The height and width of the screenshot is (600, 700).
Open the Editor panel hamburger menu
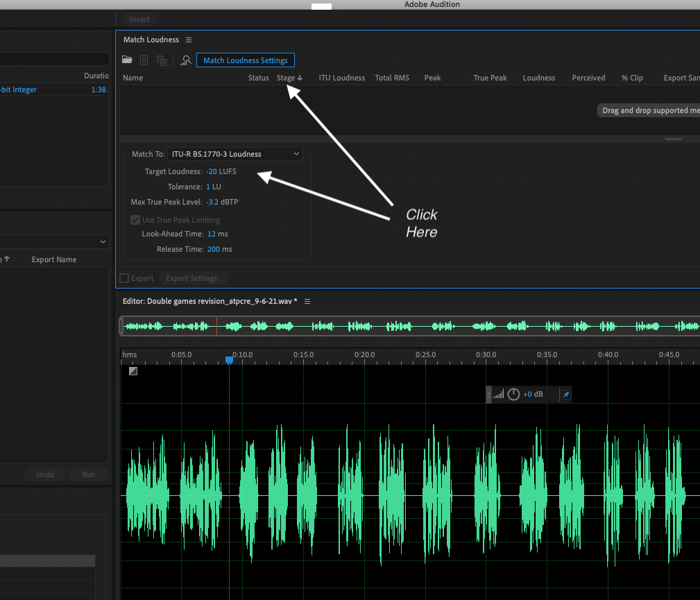tap(307, 302)
